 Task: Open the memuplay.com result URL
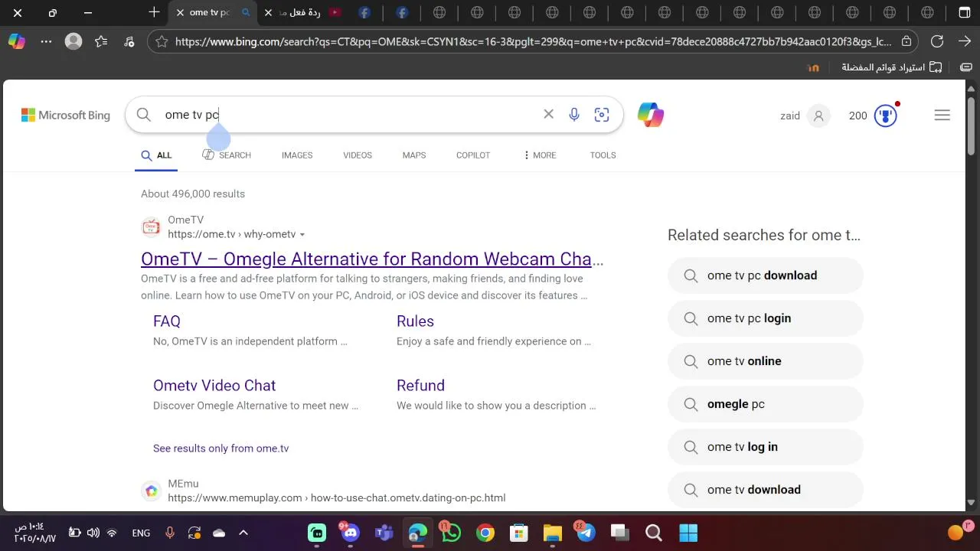tap(337, 498)
